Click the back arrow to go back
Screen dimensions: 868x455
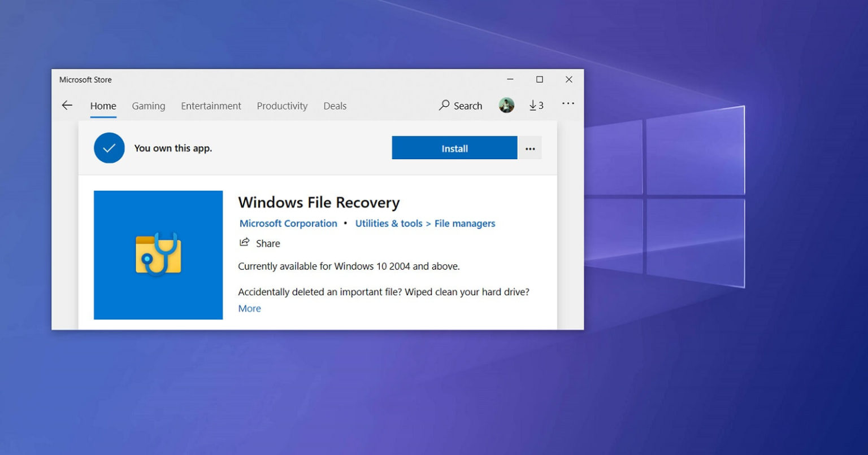pos(67,105)
